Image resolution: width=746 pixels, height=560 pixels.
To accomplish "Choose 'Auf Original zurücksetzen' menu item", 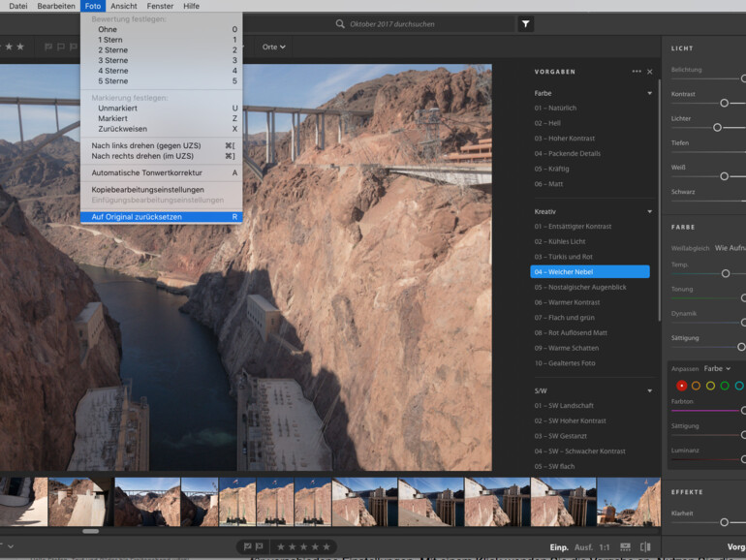I will coord(137,217).
